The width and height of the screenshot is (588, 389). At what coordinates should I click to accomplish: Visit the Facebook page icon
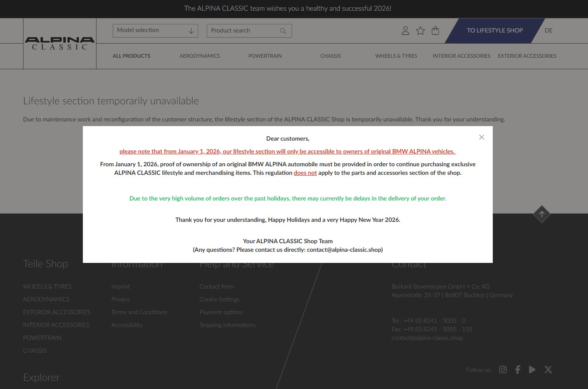pos(518,370)
